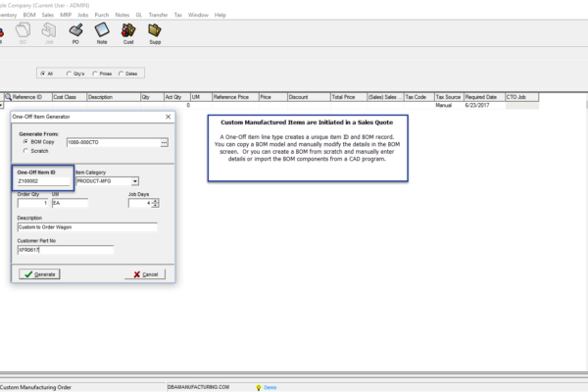The height and width of the screenshot is (392, 588).
Task: Click the Cancel button
Action: [x=145, y=274]
